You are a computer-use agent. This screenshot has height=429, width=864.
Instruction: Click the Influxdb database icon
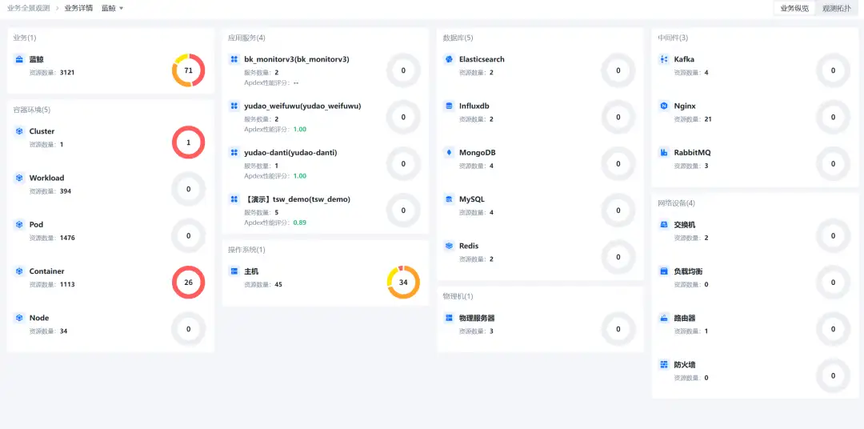[449, 106]
